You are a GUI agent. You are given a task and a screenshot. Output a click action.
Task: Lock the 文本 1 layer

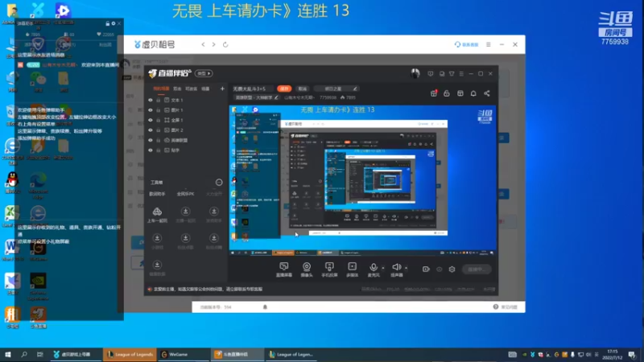(158, 100)
